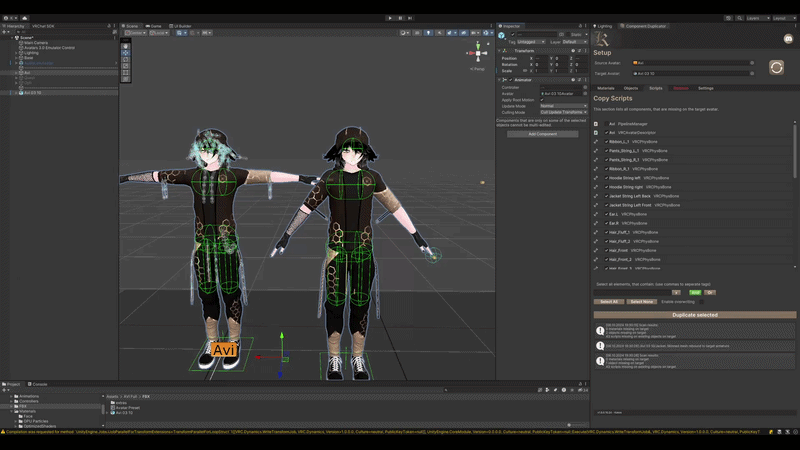Viewport: 800px width, 450px height.
Task: Check the Avi PipelineManager checkbox
Action: pyautogui.click(x=607, y=124)
